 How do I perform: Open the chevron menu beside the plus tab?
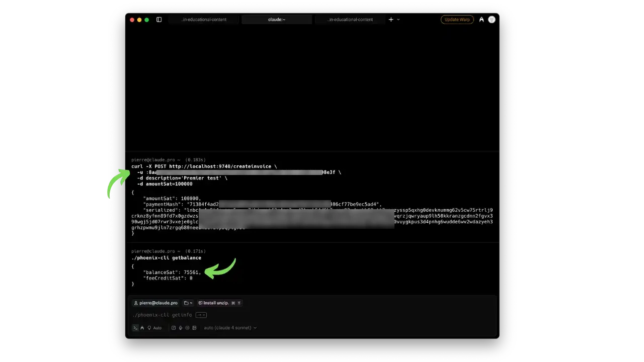398,19
